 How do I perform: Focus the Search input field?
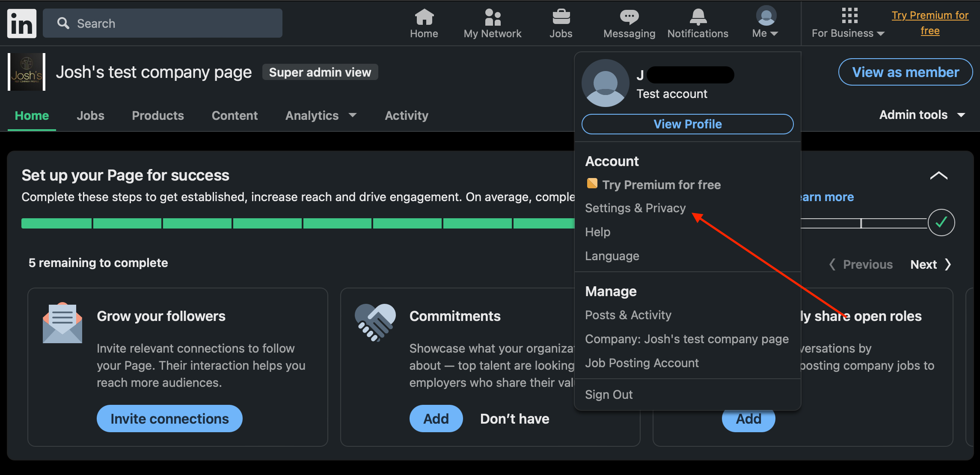163,23
